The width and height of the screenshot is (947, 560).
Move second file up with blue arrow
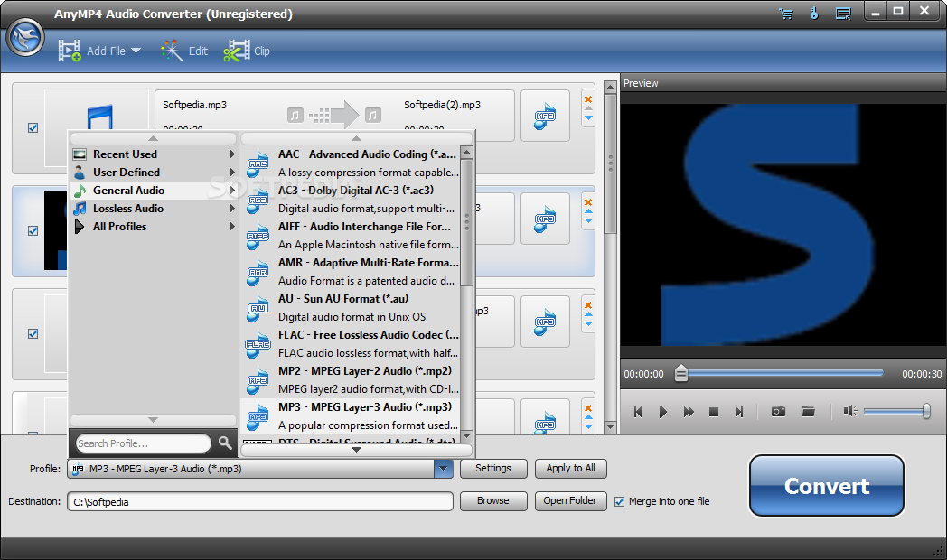pos(588,212)
